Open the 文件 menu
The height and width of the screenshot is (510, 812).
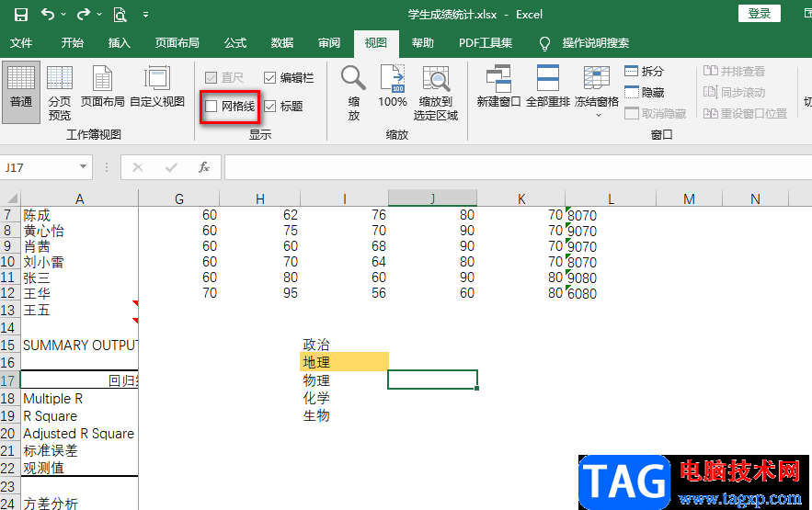pos(21,43)
